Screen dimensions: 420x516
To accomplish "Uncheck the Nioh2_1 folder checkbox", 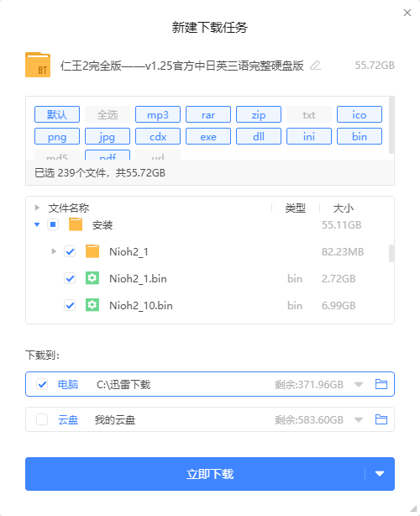I will click(70, 252).
